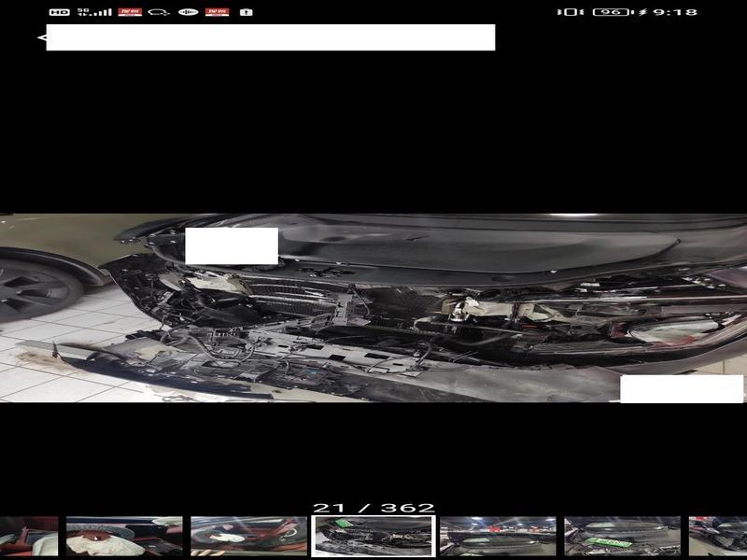Open the first thumbnail at far left
Viewport: 747px width, 560px height.
coord(28,536)
